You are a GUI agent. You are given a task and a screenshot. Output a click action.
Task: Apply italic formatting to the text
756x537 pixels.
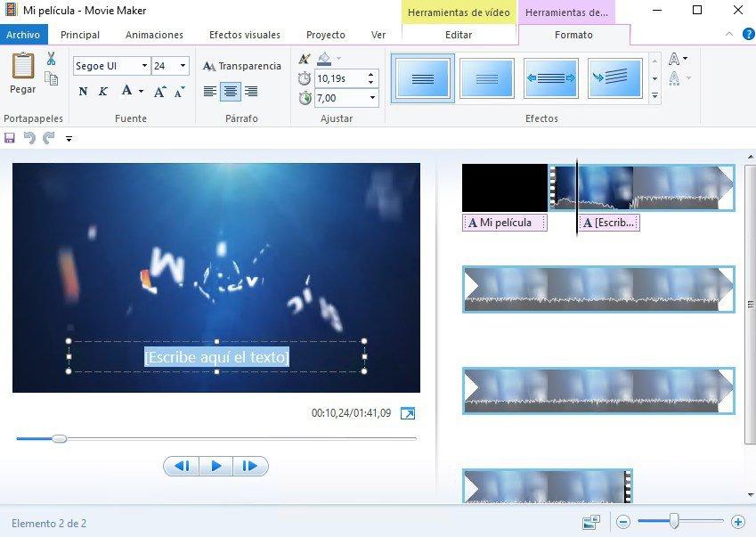click(103, 91)
